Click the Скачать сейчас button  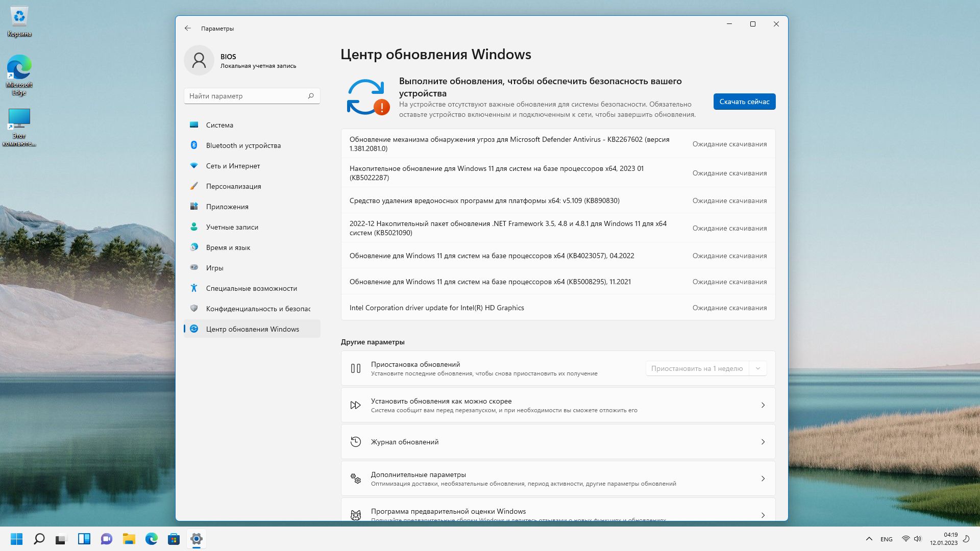click(x=744, y=102)
